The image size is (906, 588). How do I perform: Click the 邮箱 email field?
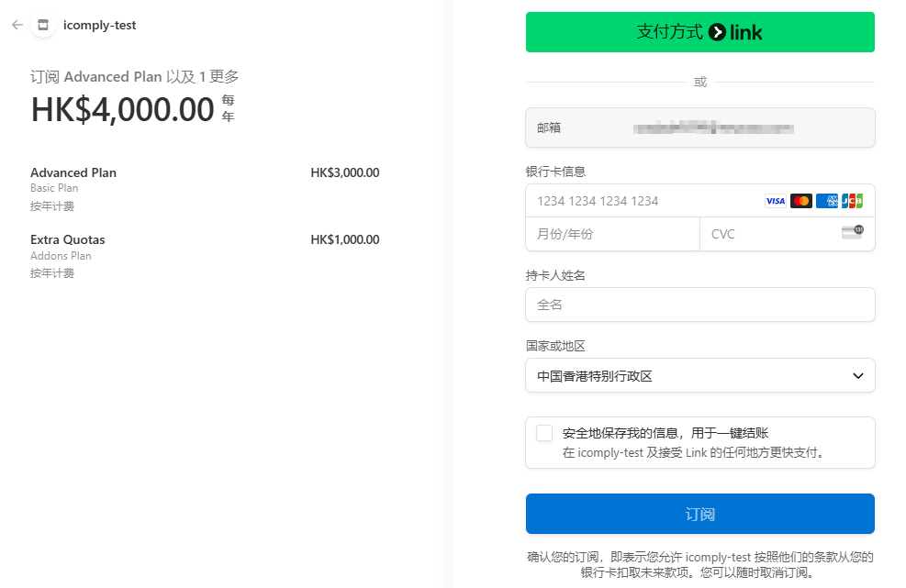click(x=700, y=128)
